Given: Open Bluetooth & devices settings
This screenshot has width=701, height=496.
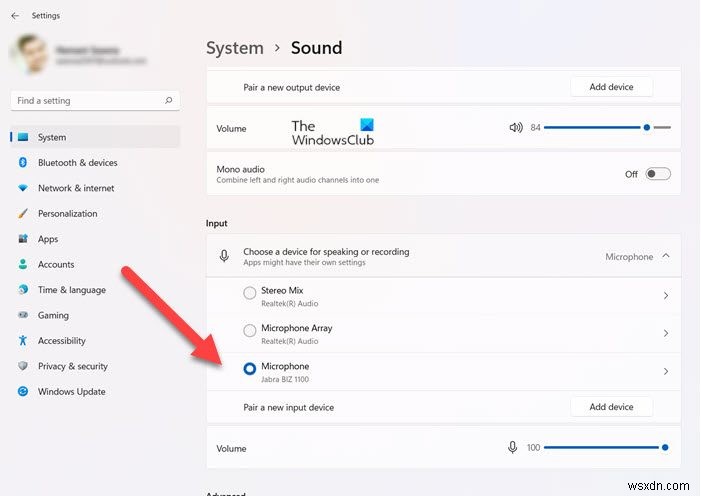Looking at the screenshot, I should pos(95,162).
